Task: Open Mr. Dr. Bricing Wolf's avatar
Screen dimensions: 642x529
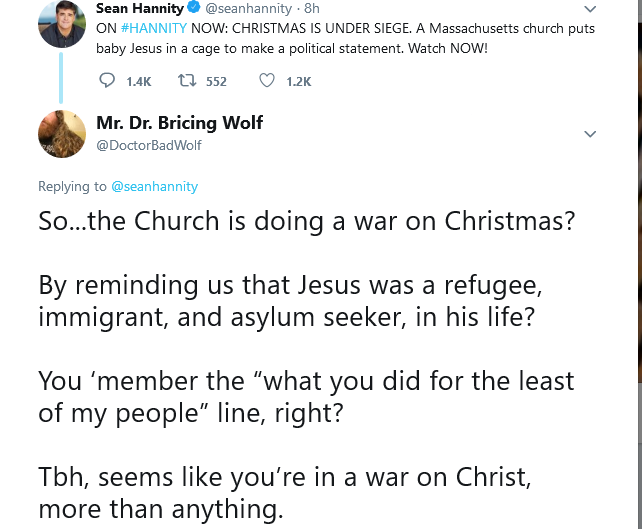Action: [x=62, y=134]
